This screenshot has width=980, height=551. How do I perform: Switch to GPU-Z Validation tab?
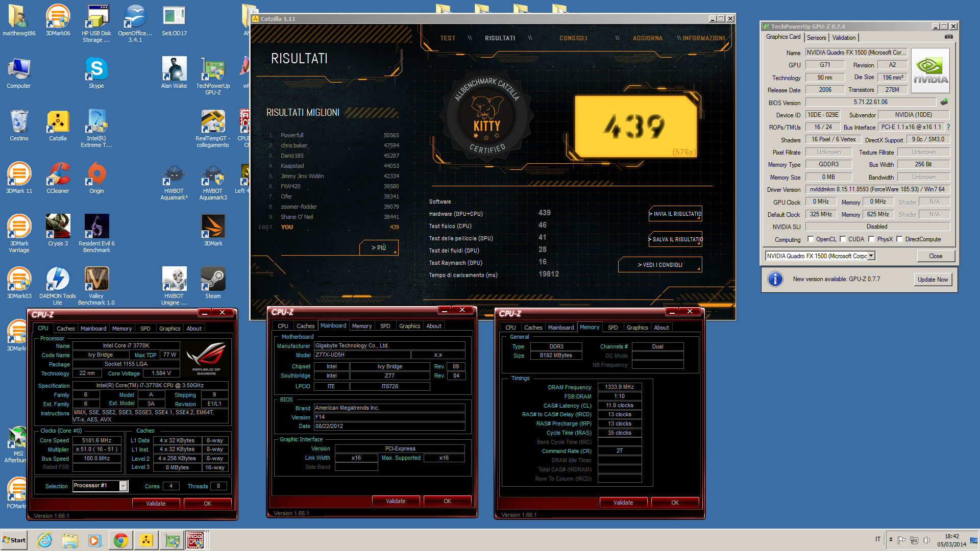point(844,38)
